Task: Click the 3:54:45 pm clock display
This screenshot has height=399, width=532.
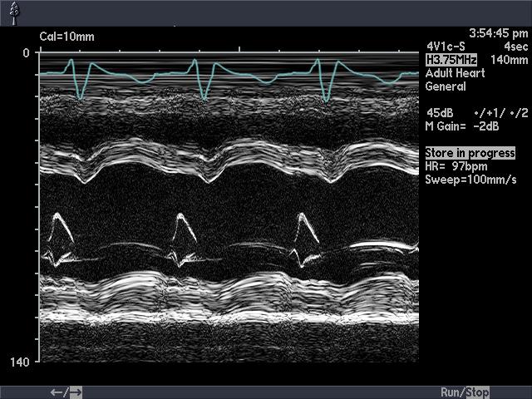Action: (x=498, y=33)
